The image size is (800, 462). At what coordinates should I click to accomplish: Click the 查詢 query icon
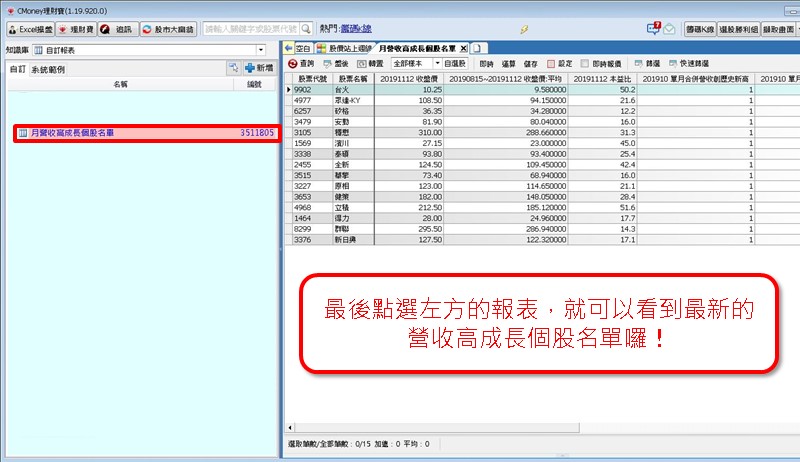click(300, 63)
